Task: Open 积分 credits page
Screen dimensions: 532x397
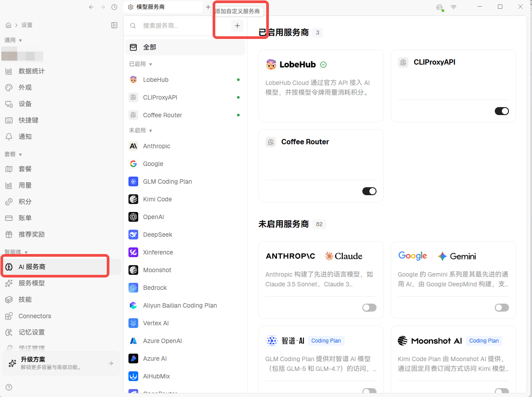Action: coord(61,202)
